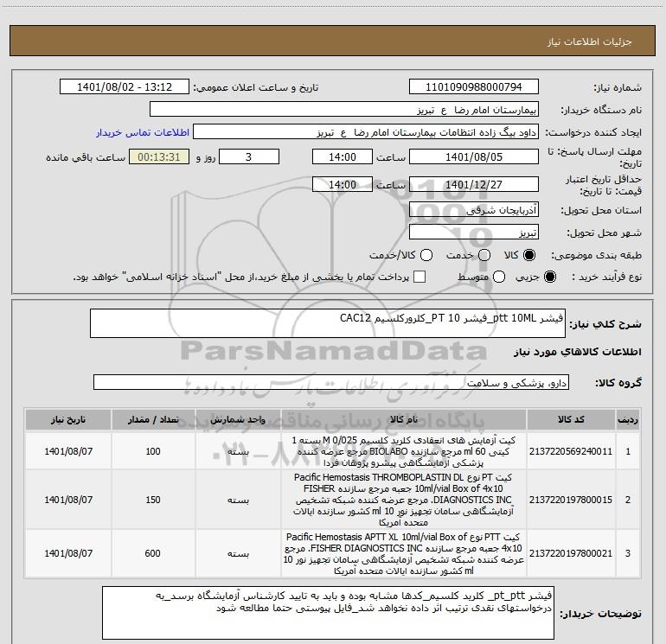This screenshot has height=644, width=666.
Task: Click product code 213722019780015
Action: click(571, 500)
